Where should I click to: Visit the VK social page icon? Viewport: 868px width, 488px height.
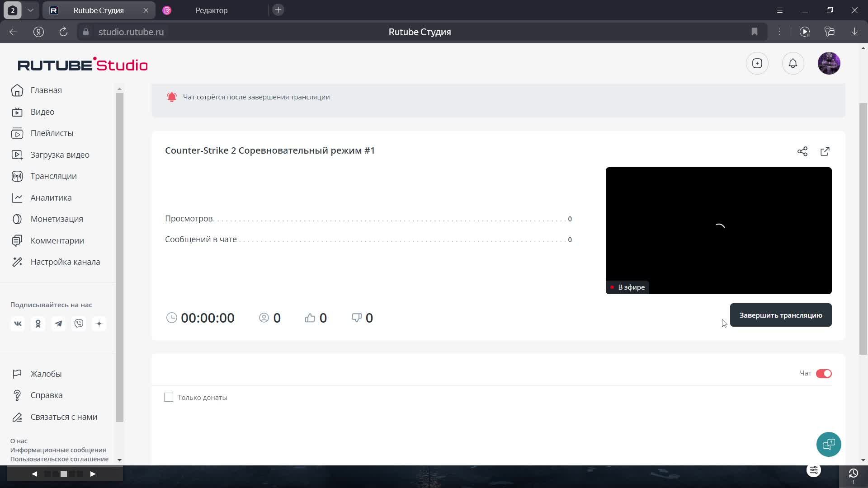[18, 324]
